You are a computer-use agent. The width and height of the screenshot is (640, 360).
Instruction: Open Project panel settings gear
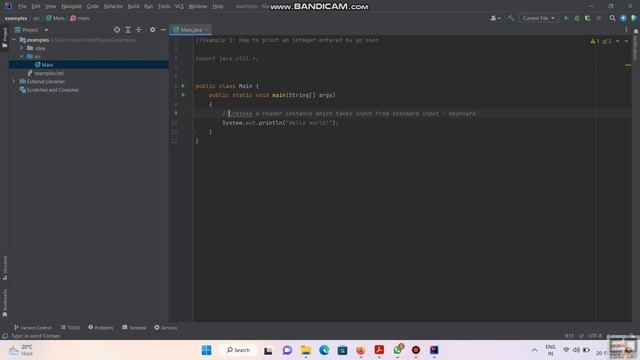152,30
